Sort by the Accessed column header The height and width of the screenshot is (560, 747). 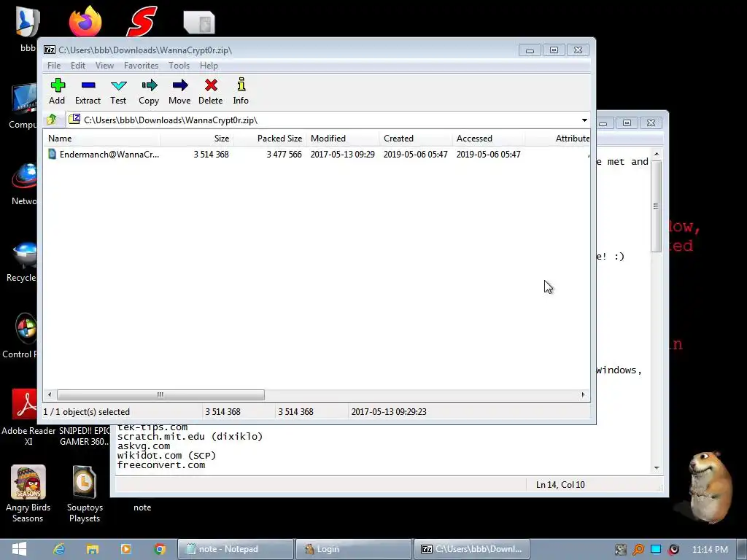coord(488,139)
